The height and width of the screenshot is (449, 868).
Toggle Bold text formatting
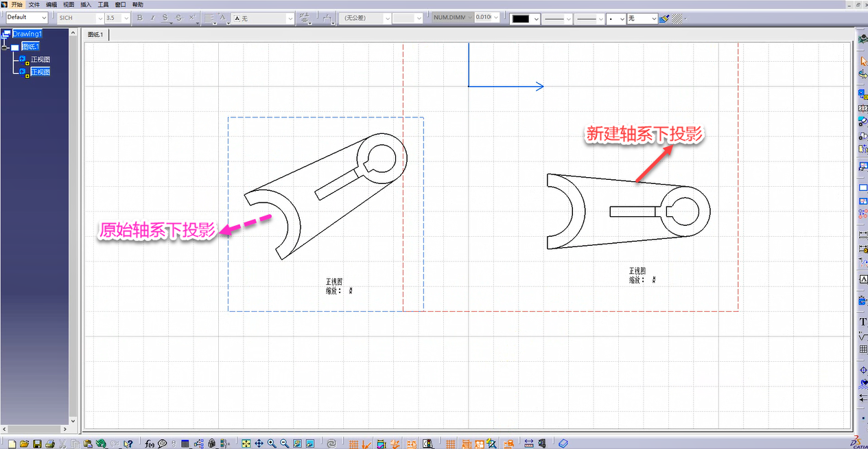[140, 18]
